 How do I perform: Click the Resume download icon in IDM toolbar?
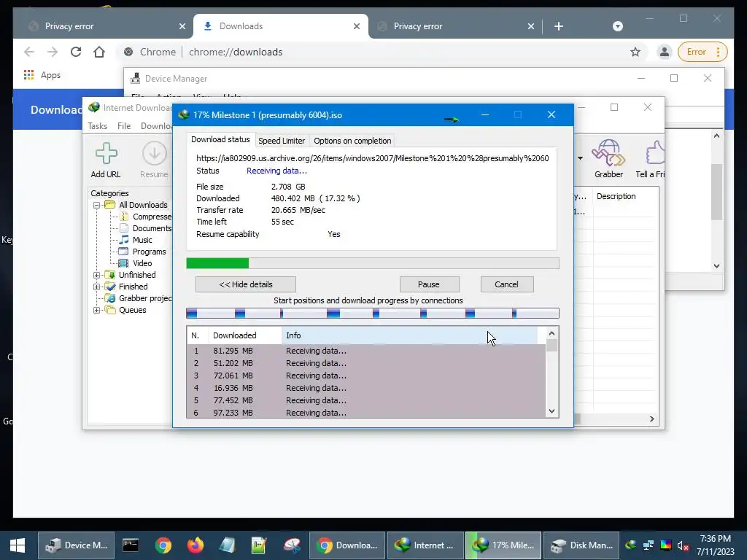tap(155, 153)
